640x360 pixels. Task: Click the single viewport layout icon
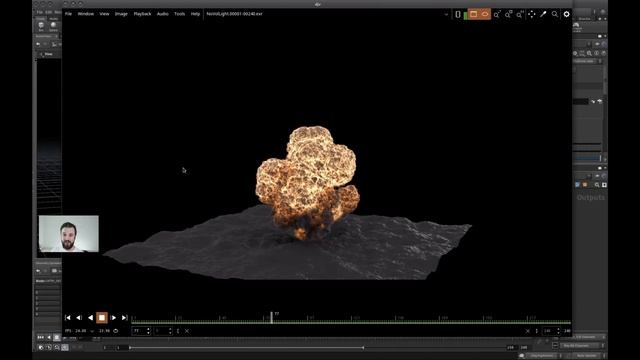point(458,14)
